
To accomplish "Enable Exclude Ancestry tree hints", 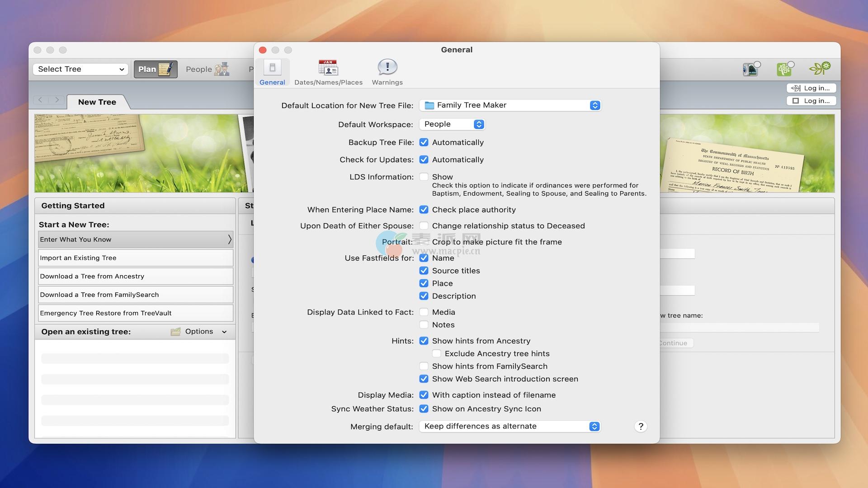I will (436, 354).
